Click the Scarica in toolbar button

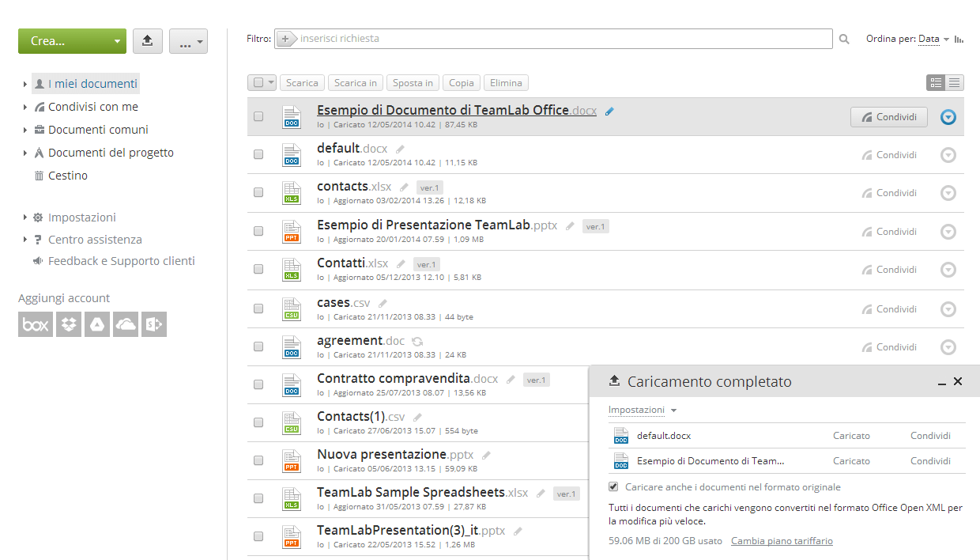[356, 82]
